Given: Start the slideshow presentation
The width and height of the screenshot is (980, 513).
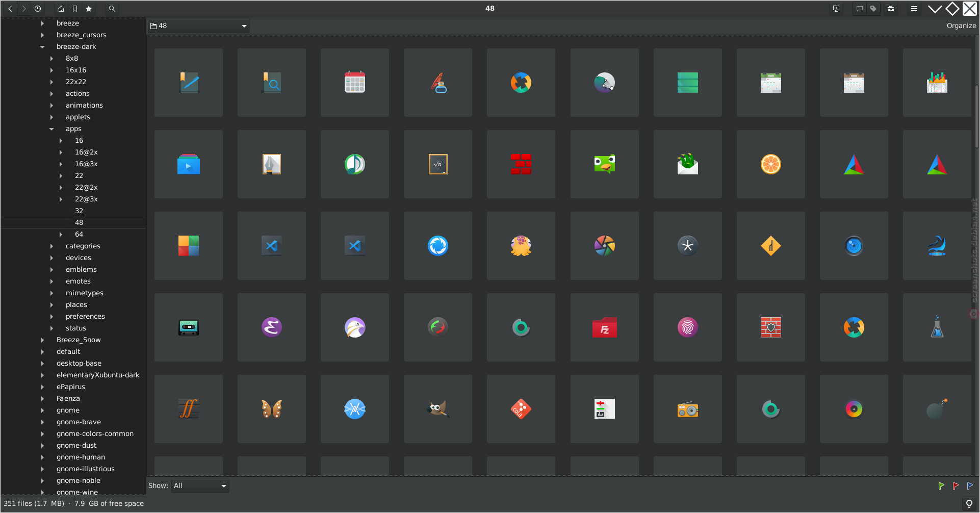Looking at the screenshot, I should pyautogui.click(x=836, y=9).
